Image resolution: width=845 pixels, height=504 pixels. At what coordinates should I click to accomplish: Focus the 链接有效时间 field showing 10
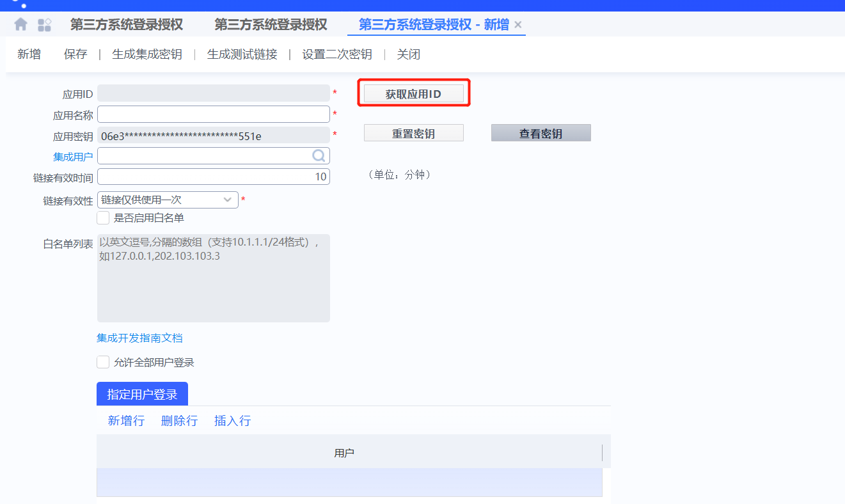(214, 177)
